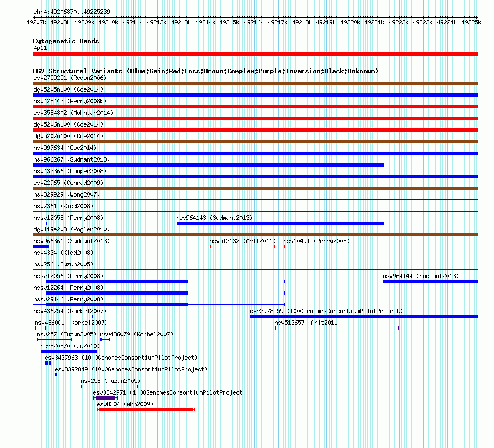The width and height of the screenshot is (494, 448).
Task: Click nsv513132 (Arlt2011) label
Action: pyautogui.click(x=243, y=241)
